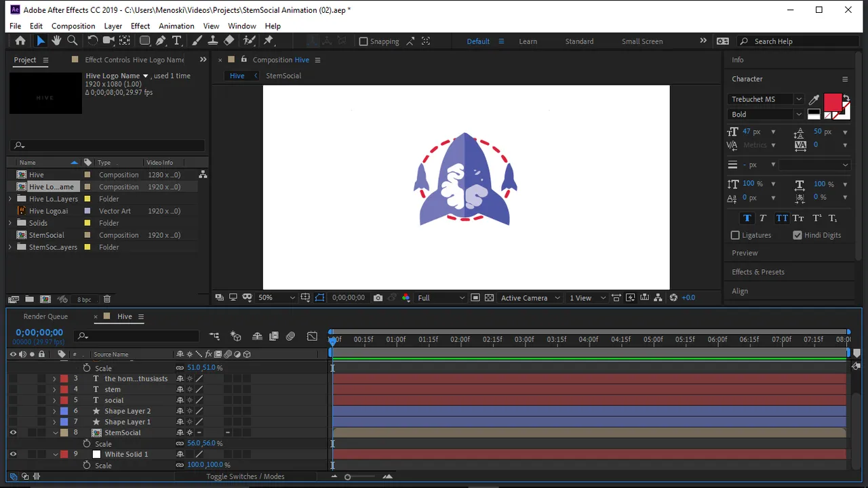Switch to the Render Queue tab
Image resolution: width=868 pixels, height=488 pixels.
45,317
